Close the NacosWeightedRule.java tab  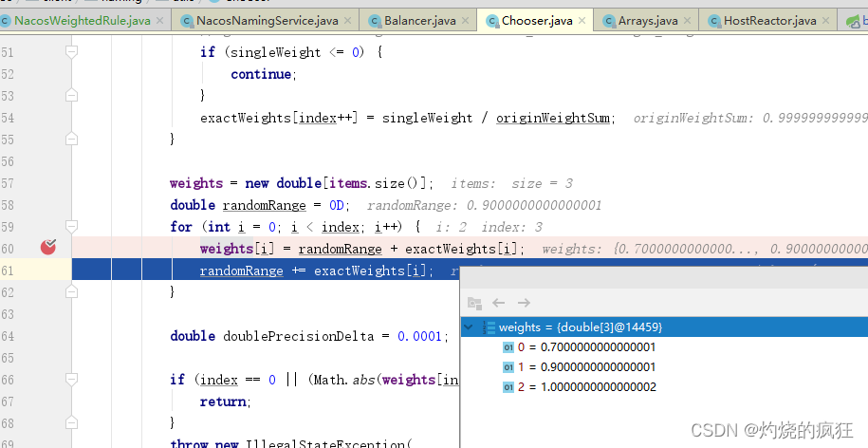(x=159, y=21)
